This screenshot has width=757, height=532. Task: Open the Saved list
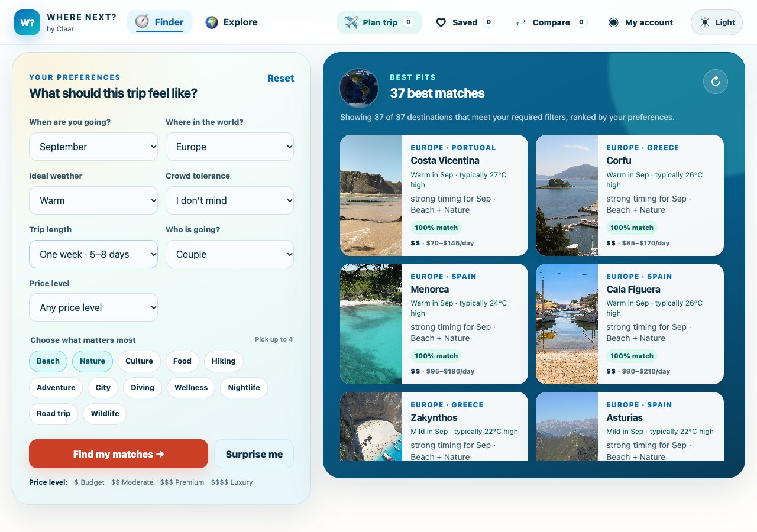click(x=465, y=22)
